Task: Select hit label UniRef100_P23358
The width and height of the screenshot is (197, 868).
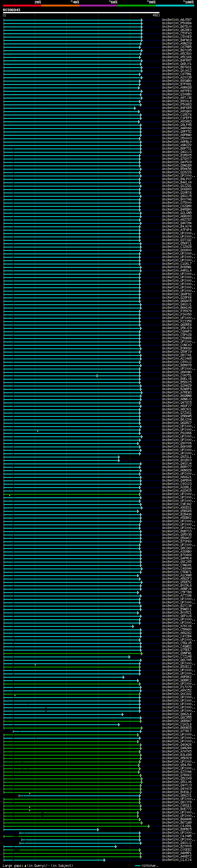Action: click(x=177, y=321)
